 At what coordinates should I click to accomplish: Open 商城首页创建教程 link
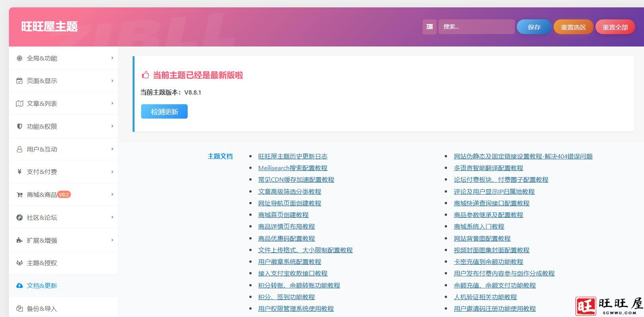[x=283, y=215]
